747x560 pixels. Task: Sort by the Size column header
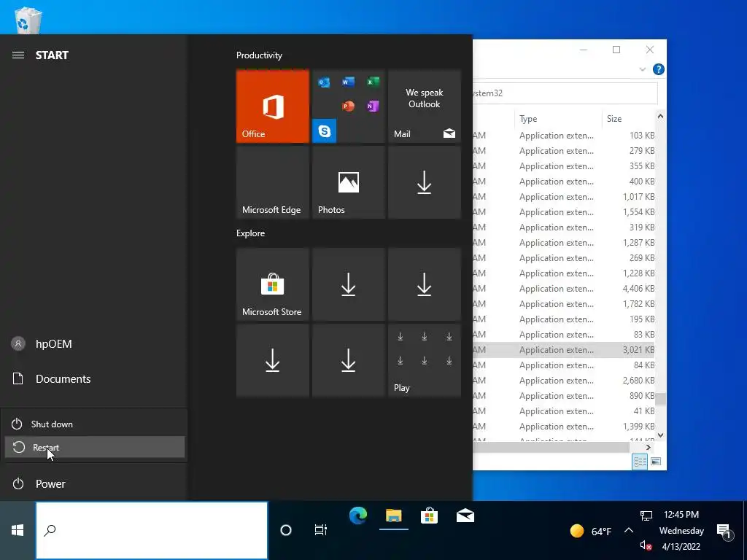629,119
